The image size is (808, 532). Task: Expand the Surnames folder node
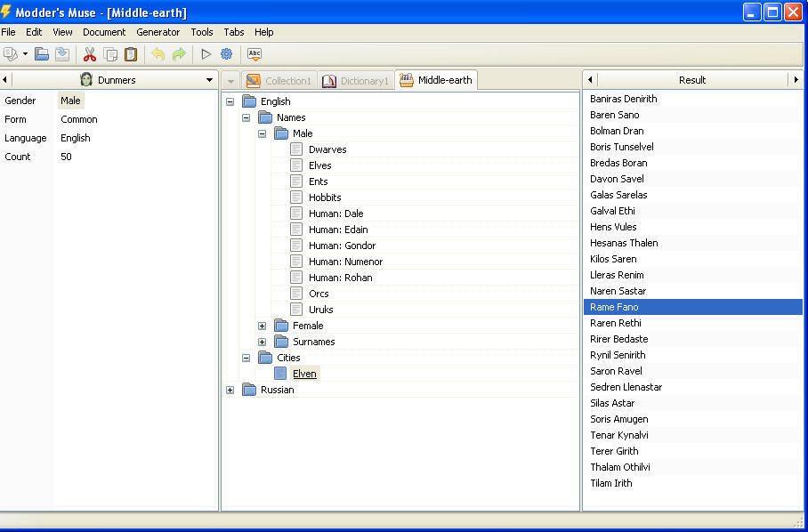coord(262,342)
